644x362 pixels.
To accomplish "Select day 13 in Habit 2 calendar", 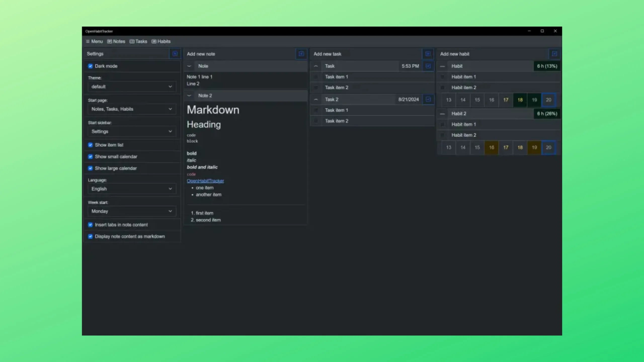I will pyautogui.click(x=449, y=148).
